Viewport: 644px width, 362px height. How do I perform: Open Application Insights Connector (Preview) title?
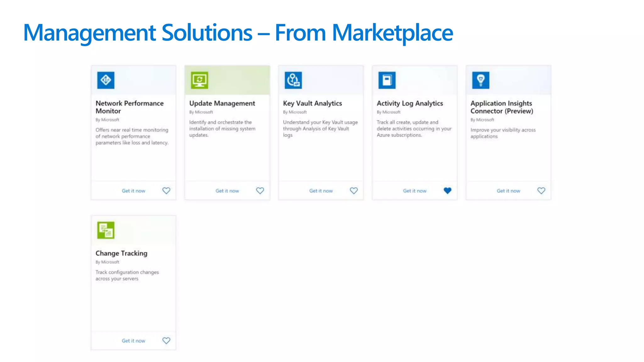(502, 107)
